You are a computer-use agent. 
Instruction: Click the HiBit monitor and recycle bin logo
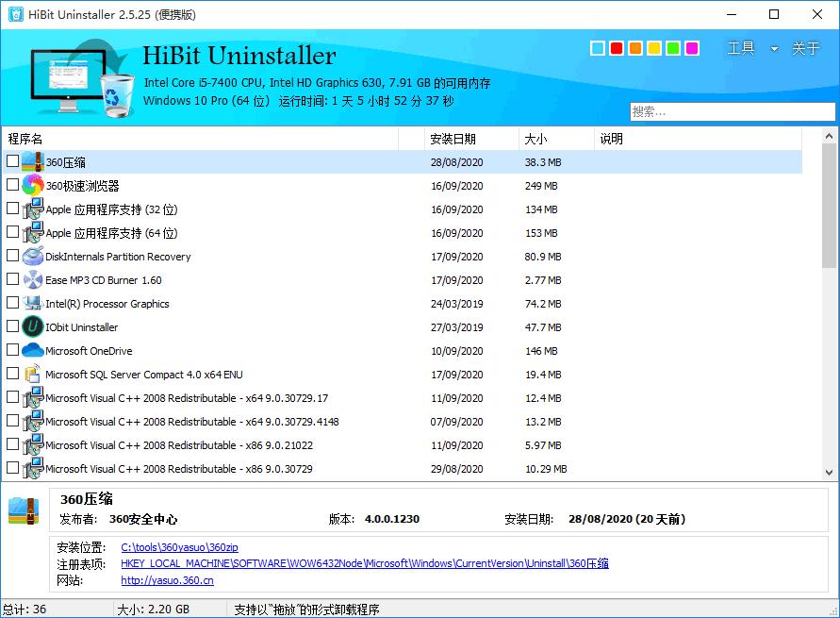(x=80, y=79)
